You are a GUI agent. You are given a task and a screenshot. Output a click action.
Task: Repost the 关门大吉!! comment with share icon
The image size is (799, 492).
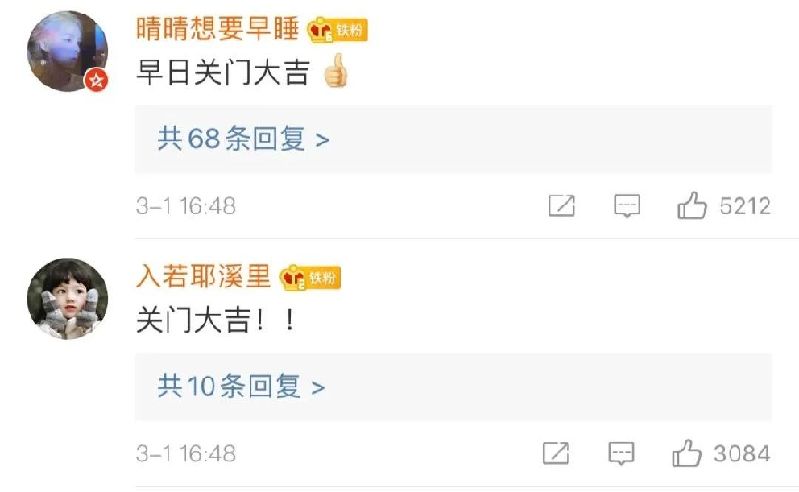(556, 453)
